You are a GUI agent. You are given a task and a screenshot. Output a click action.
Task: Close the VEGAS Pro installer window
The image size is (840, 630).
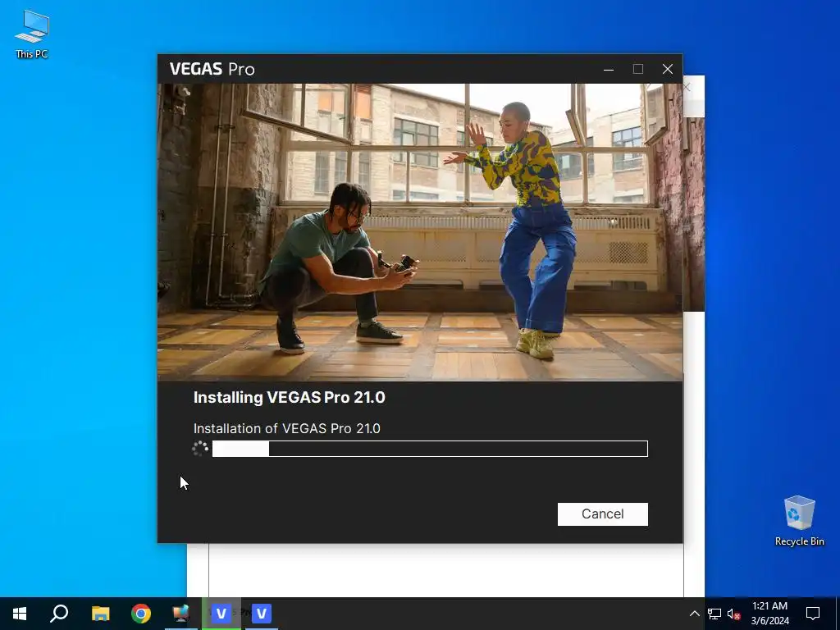pyautogui.click(x=668, y=69)
